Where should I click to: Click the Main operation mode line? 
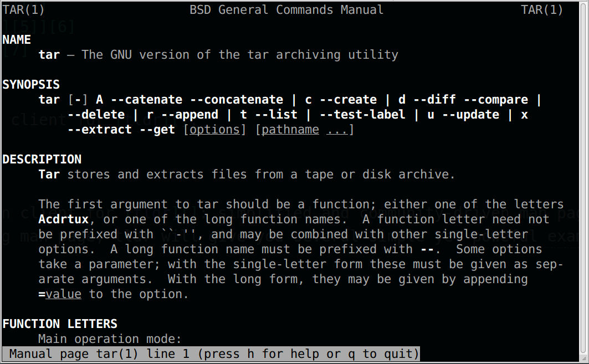[110, 339]
